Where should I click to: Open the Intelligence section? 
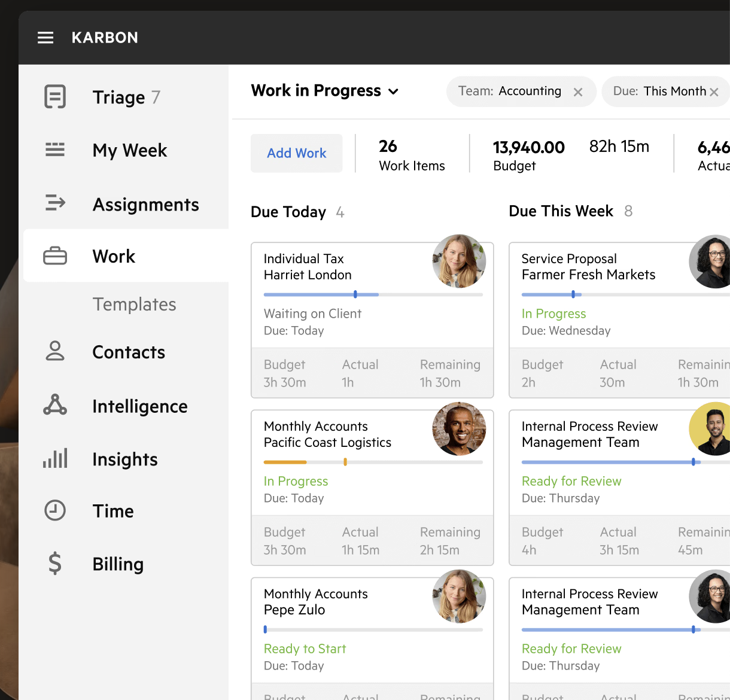(140, 406)
